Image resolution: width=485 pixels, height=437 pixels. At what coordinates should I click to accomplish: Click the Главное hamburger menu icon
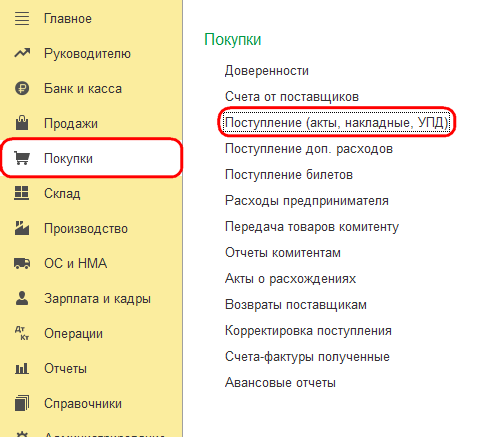click(22, 18)
